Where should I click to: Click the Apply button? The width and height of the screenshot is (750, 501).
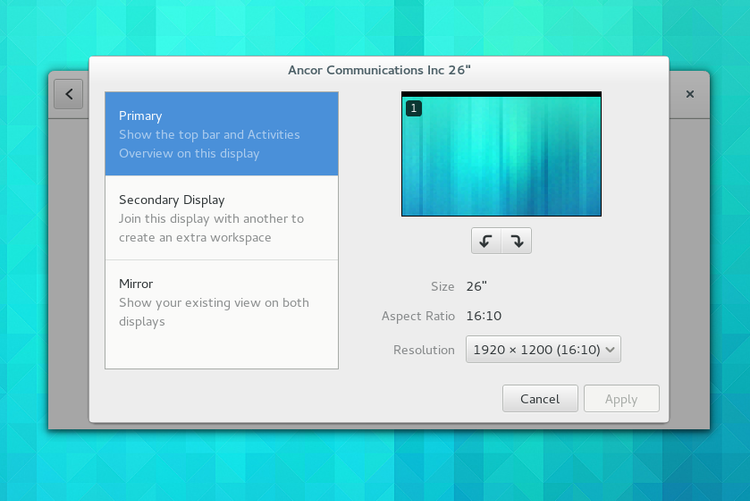tap(621, 399)
